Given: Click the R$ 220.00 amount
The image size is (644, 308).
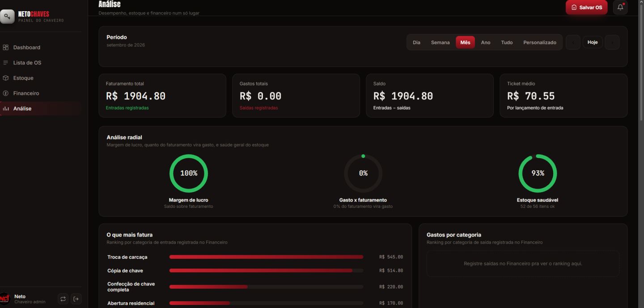Looking at the screenshot, I should tap(391, 287).
